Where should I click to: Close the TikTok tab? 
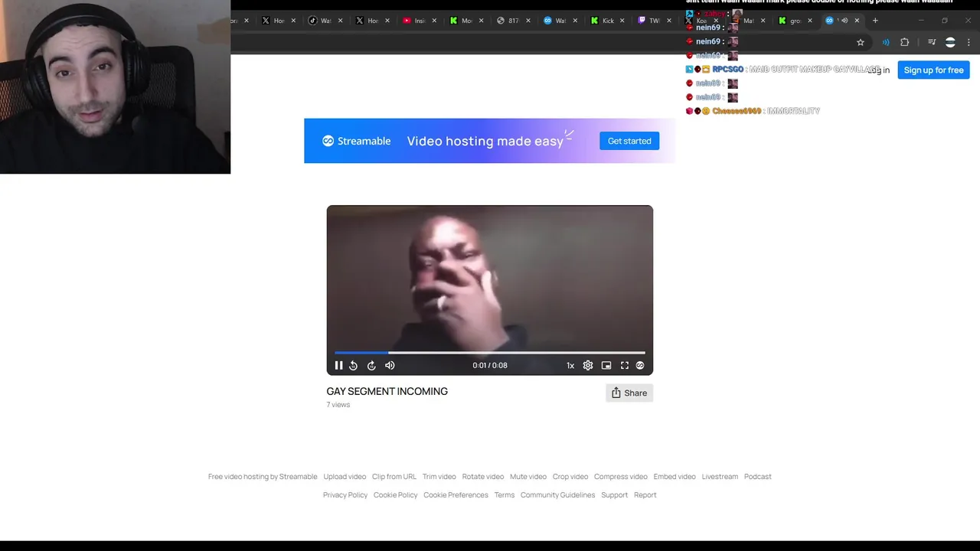[x=340, y=21]
